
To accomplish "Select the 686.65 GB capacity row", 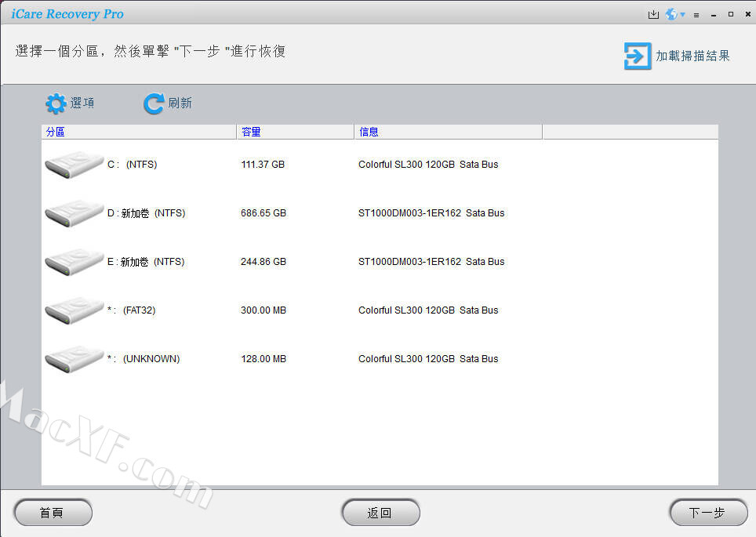I will click(264, 213).
